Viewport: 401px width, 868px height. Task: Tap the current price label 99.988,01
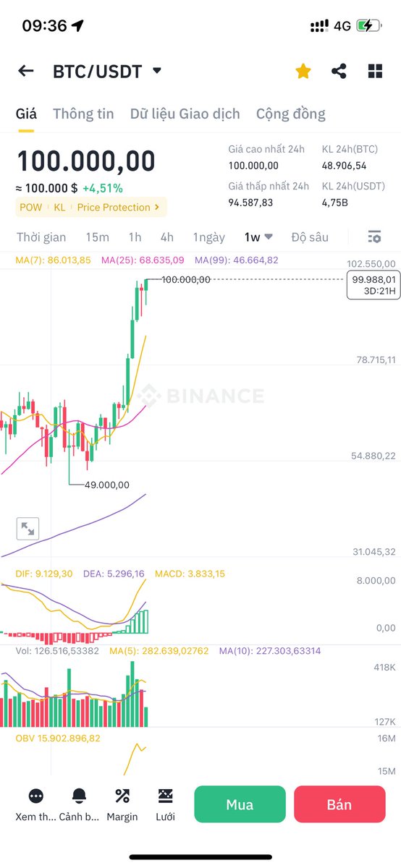point(373,285)
